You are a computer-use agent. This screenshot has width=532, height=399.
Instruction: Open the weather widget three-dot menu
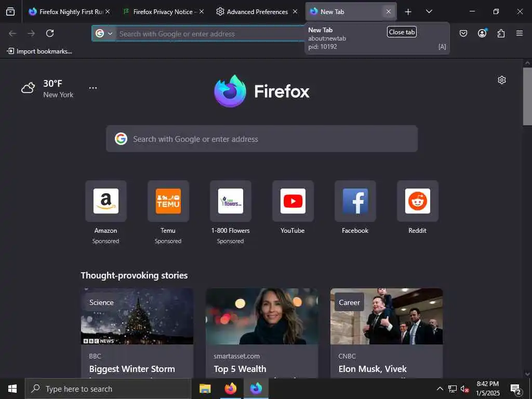point(93,88)
